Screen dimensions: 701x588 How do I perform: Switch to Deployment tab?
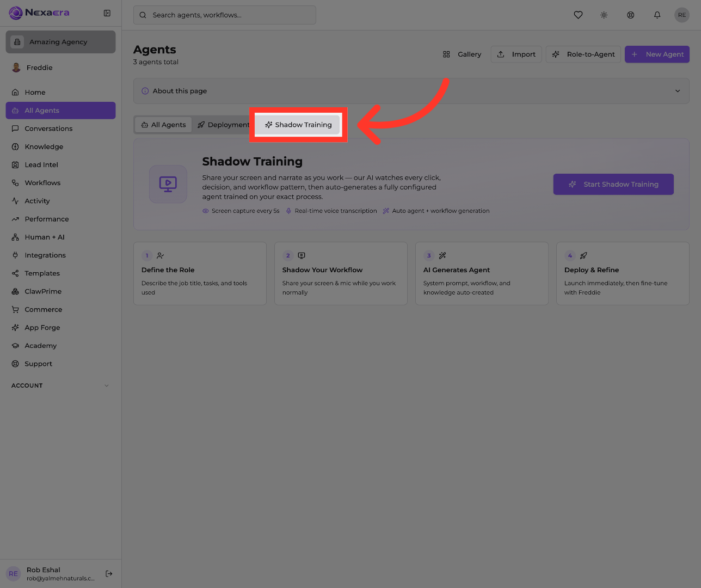point(223,125)
